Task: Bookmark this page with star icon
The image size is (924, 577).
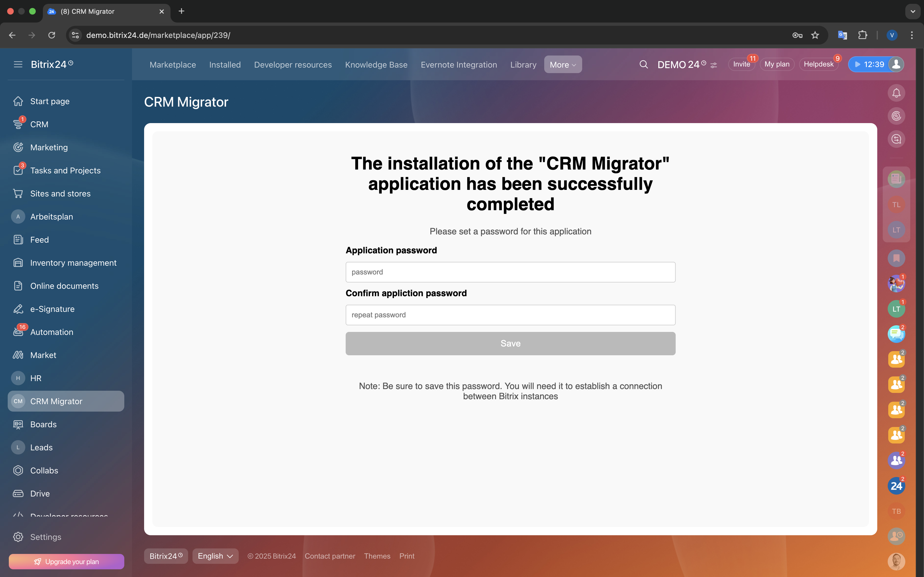Action: coord(815,35)
